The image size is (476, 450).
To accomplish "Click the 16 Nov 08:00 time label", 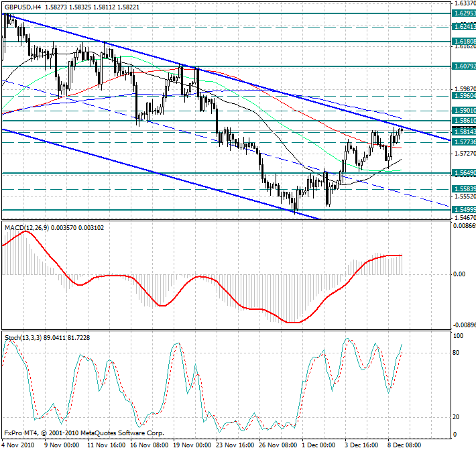I will tap(149, 445).
